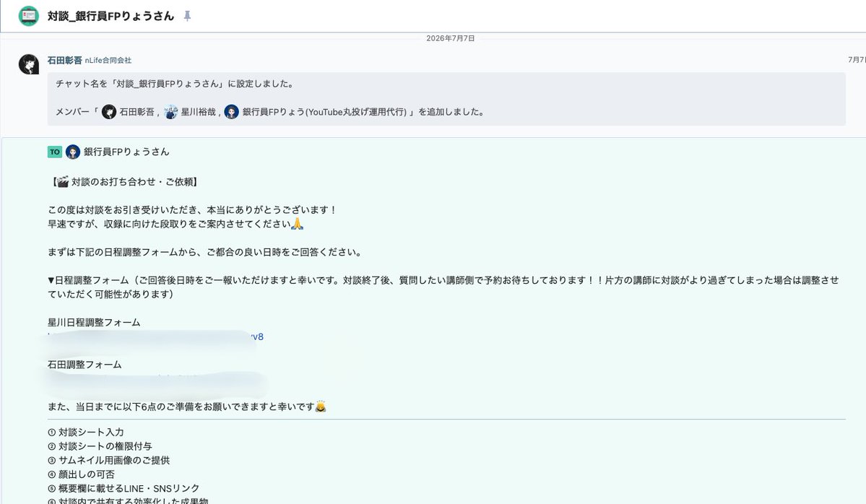Click the line この度は対談をお引き受けいただき

(x=192, y=210)
